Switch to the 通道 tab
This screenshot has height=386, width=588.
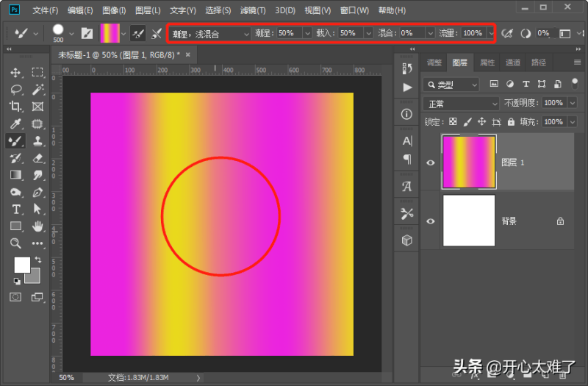512,62
